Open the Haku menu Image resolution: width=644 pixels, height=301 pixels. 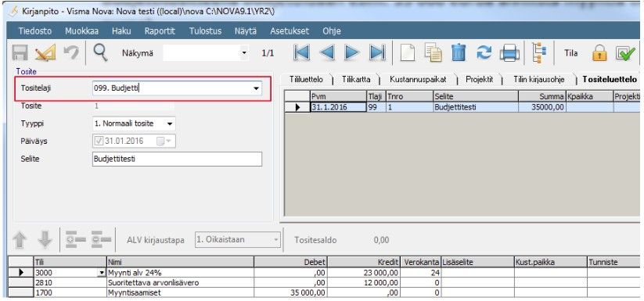coord(121,31)
